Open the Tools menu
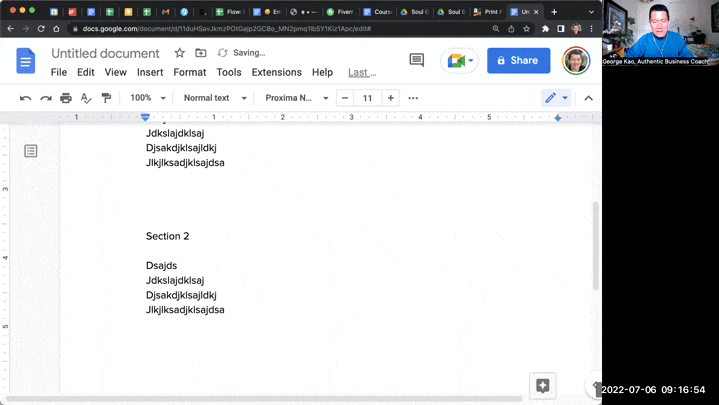 point(229,72)
